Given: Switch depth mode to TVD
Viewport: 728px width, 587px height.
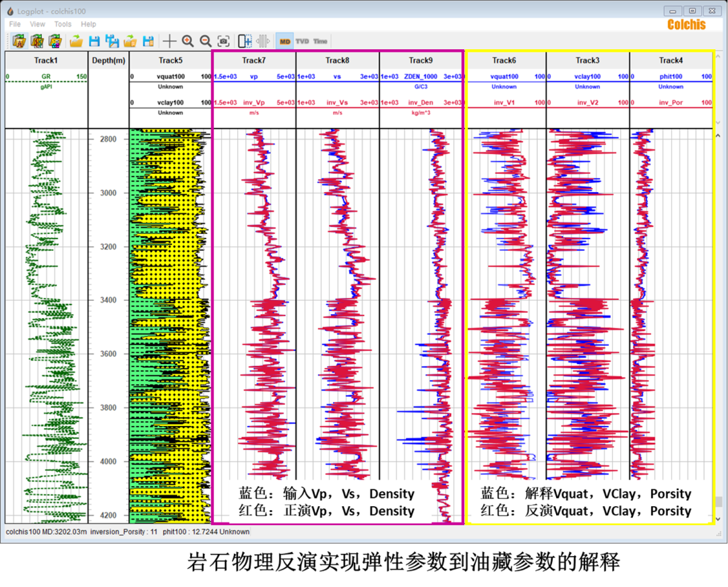Looking at the screenshot, I should tap(302, 41).
